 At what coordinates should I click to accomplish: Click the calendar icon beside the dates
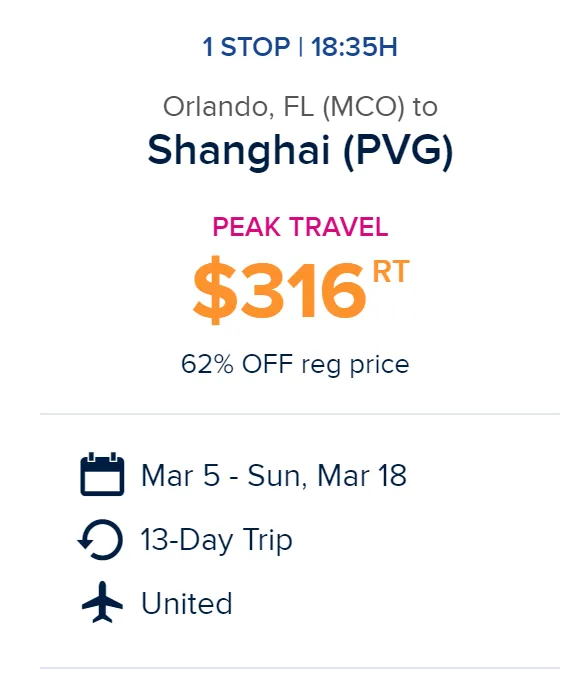pyautogui.click(x=102, y=474)
